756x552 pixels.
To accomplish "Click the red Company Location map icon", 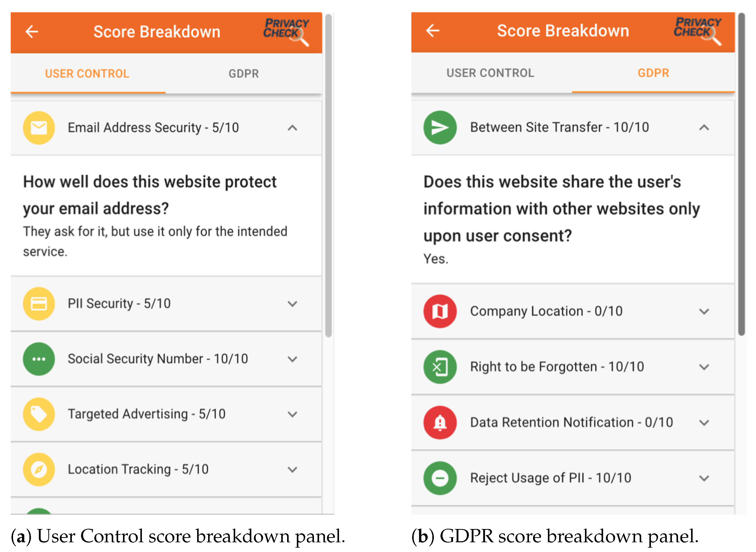I will (x=440, y=311).
